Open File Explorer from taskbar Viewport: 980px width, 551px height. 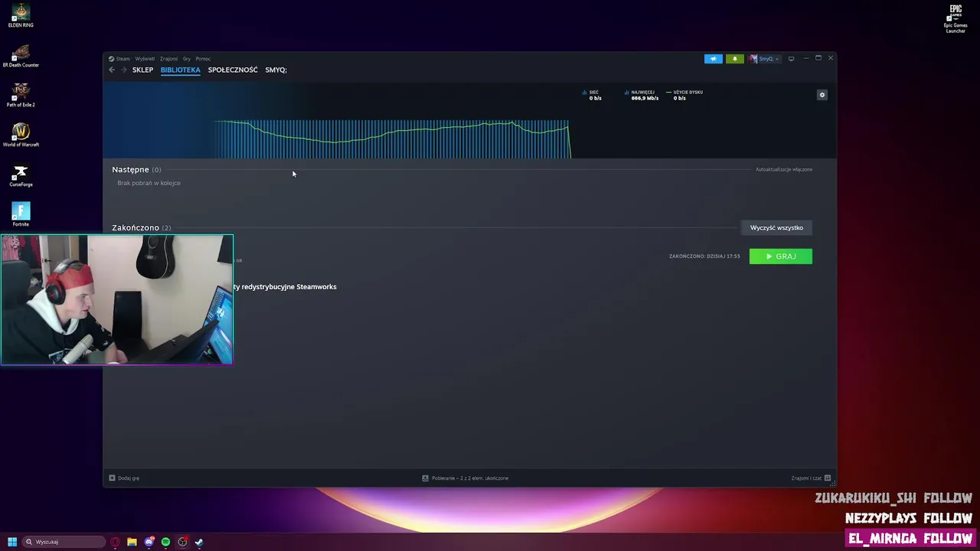[x=132, y=542]
